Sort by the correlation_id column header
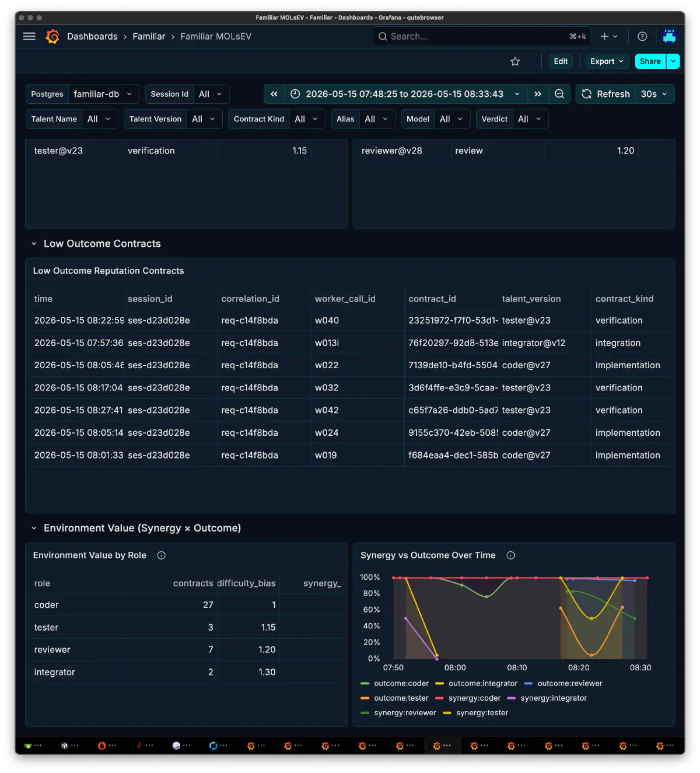Image resolution: width=700 pixels, height=773 pixels. point(250,299)
